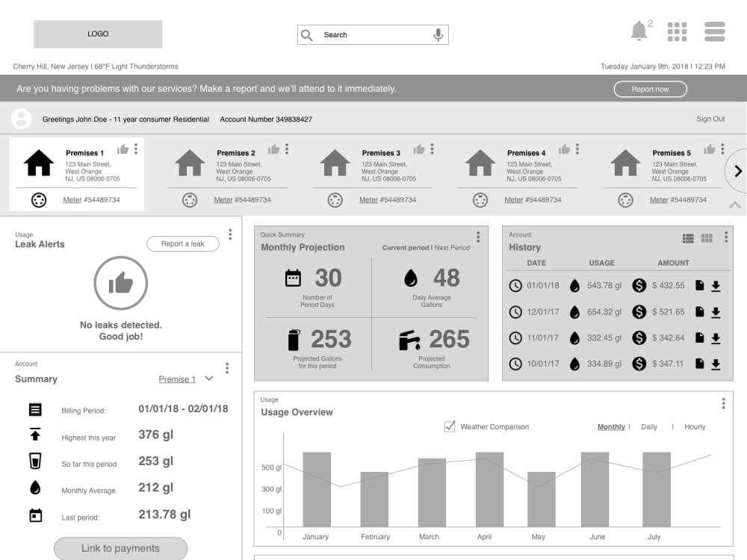This screenshot has width=747, height=560.
Task: Click the Report a leak button
Action: click(x=182, y=244)
